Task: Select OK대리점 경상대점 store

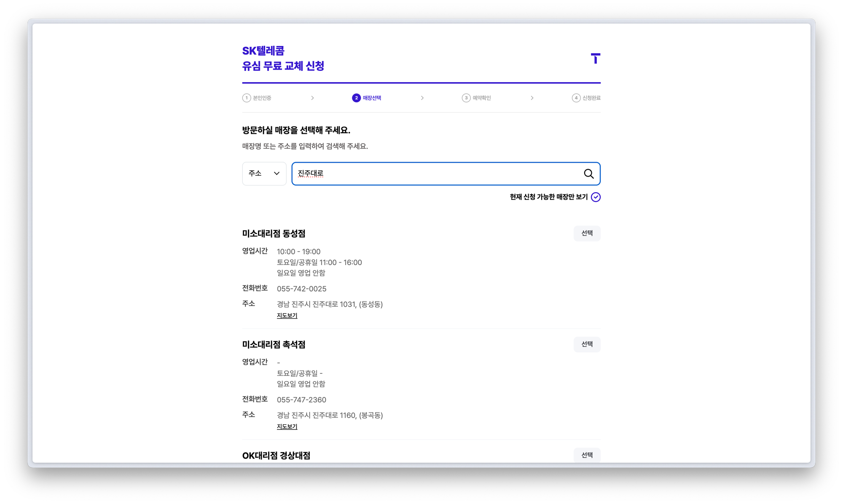Action: point(587,455)
